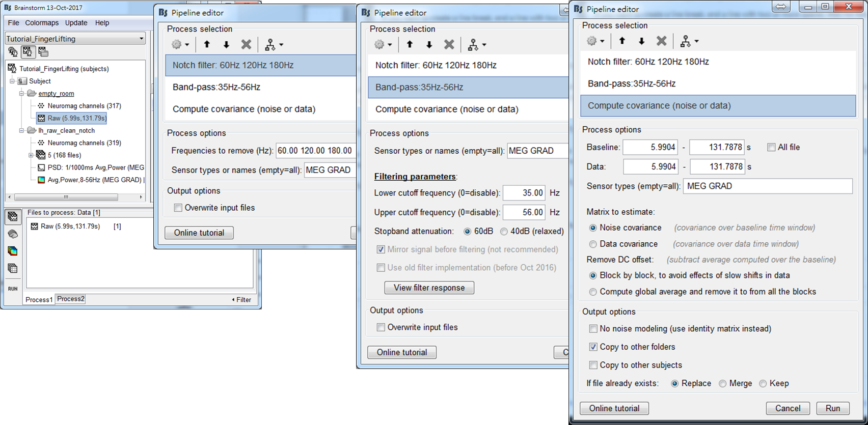
Task: Open gear process menu in right Pipeline editor
Action: (x=595, y=41)
